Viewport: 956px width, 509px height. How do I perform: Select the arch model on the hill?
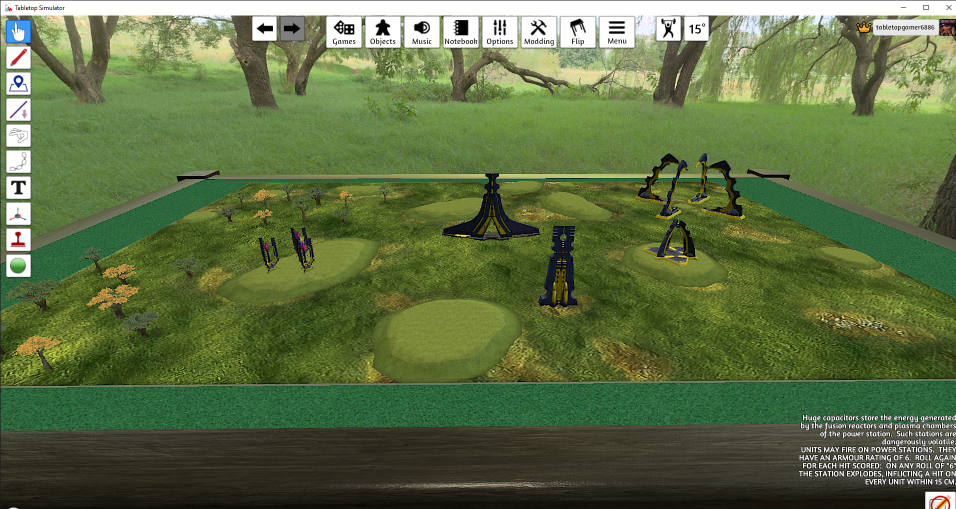pyautogui.click(x=674, y=242)
